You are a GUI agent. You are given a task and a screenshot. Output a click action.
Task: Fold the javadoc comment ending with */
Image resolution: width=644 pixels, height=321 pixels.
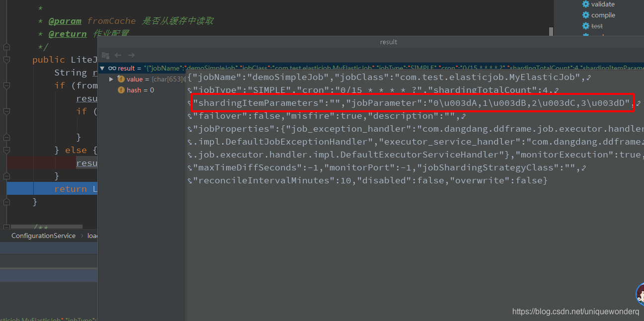(x=6, y=47)
